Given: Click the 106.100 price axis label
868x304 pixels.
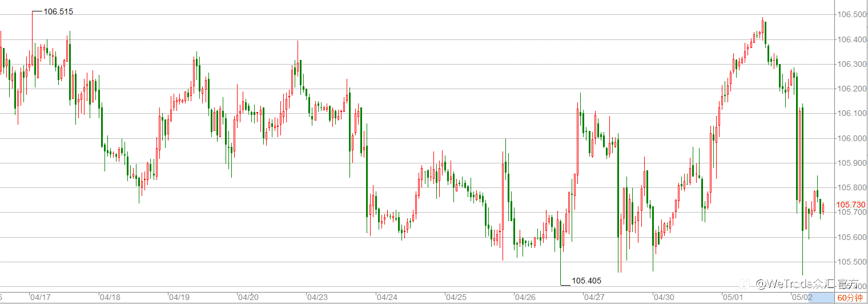Looking at the screenshot, I should [x=851, y=113].
